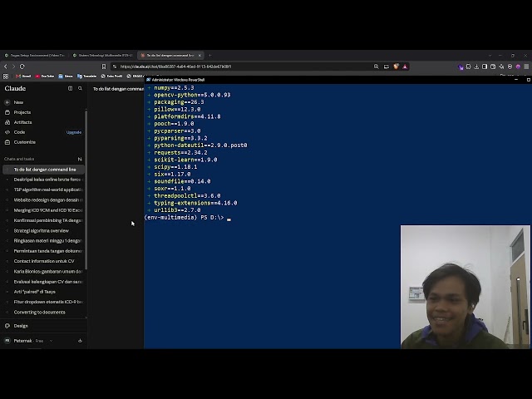Open chat 'Konfirmasi pembimbing TA'
Viewport: 532px width, 399px height.
[x=43, y=220]
